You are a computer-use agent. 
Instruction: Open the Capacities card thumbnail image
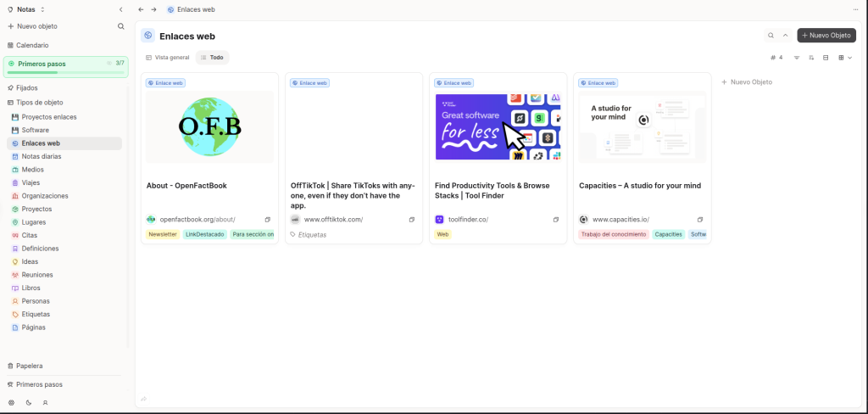pos(642,126)
